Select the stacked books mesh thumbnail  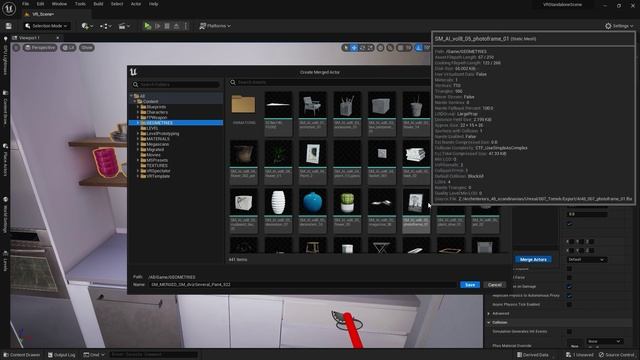click(x=416, y=154)
